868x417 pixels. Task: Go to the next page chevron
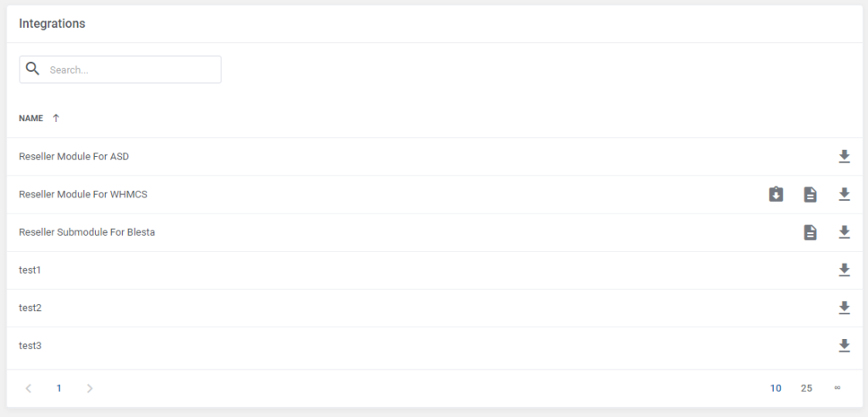coord(90,388)
